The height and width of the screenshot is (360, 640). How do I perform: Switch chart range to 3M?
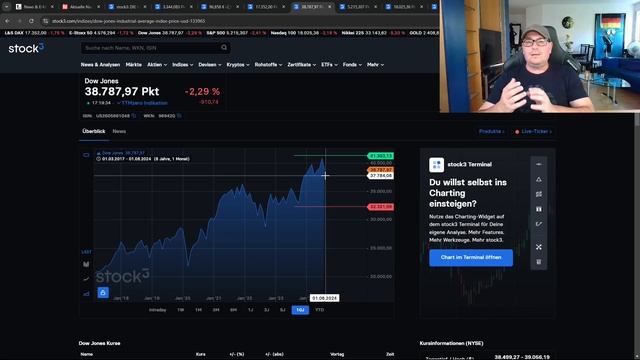pos(216,310)
